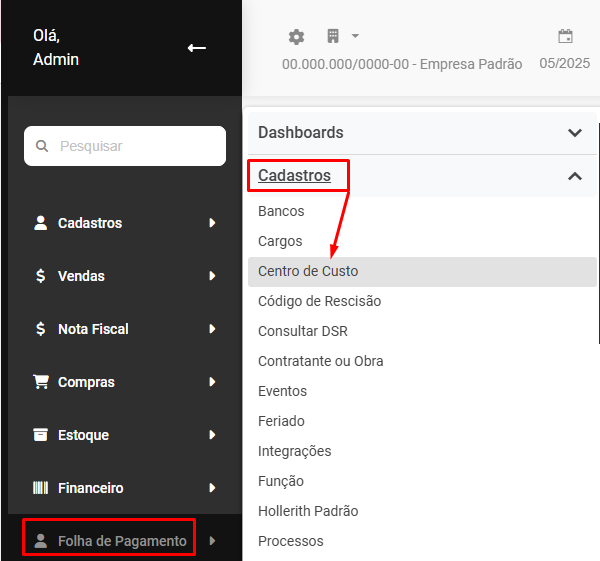Image resolution: width=600 pixels, height=561 pixels.
Task: Expand the Dashboards section chevron
Action: [574, 133]
